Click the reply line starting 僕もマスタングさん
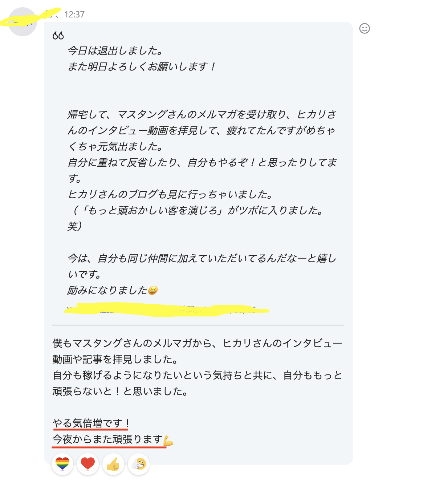Viewport: 448px width, 483px height. pos(197,343)
